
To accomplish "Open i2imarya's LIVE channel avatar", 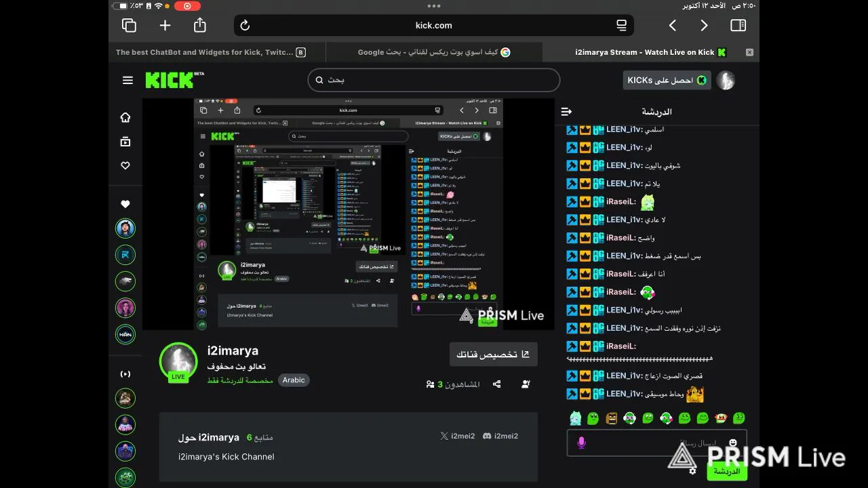I will coord(178,362).
